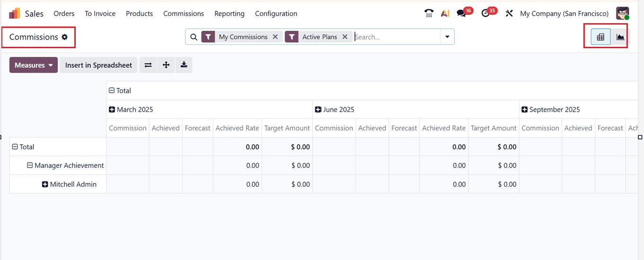The image size is (644, 260).
Task: Click Total row June Target Amount cell
Action: (493, 147)
